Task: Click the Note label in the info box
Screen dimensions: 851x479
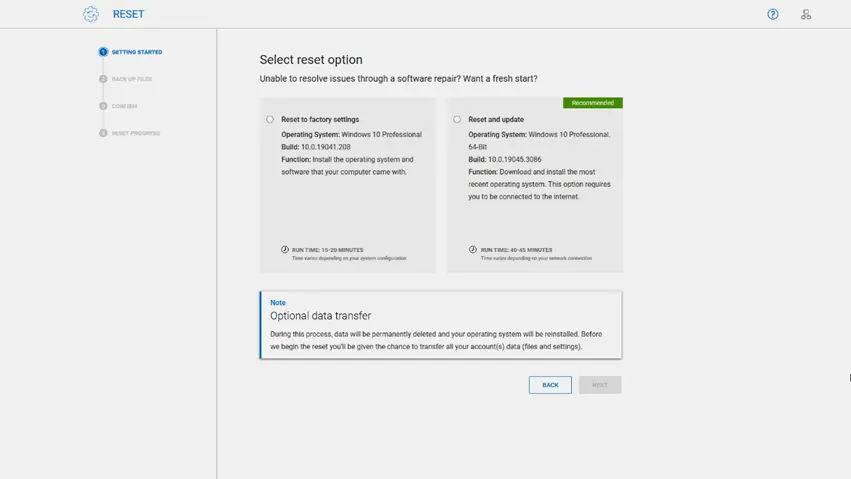Action: [x=278, y=303]
